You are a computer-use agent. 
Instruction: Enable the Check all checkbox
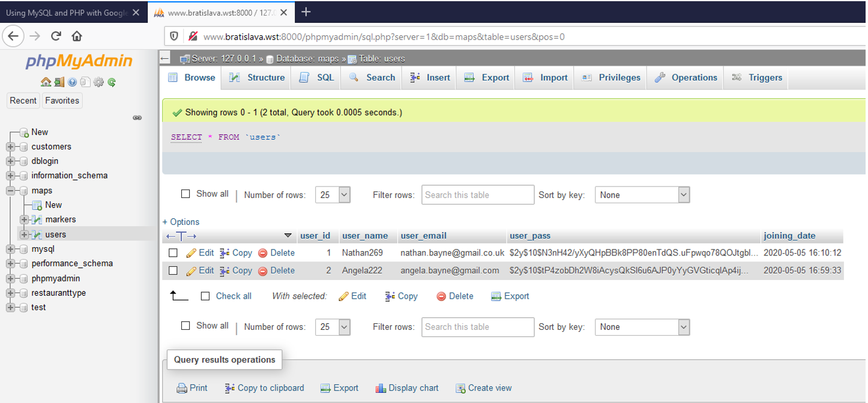coord(205,296)
